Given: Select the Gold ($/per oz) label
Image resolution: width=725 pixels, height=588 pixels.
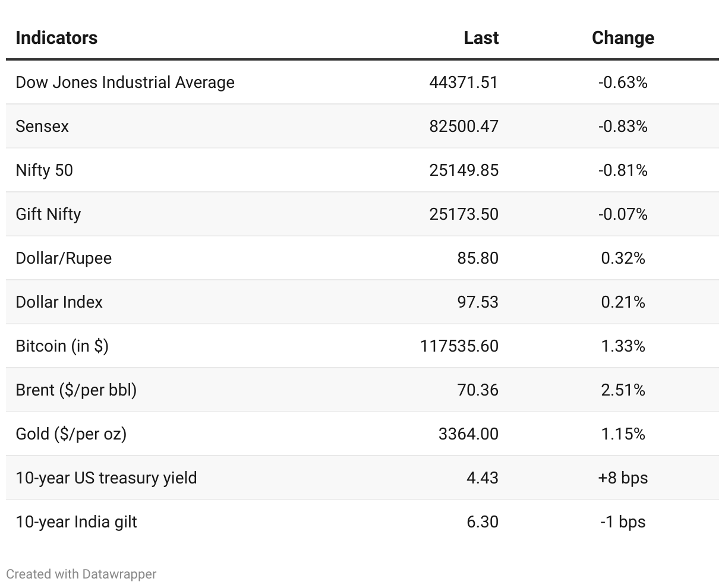Looking at the screenshot, I should click(x=71, y=434).
